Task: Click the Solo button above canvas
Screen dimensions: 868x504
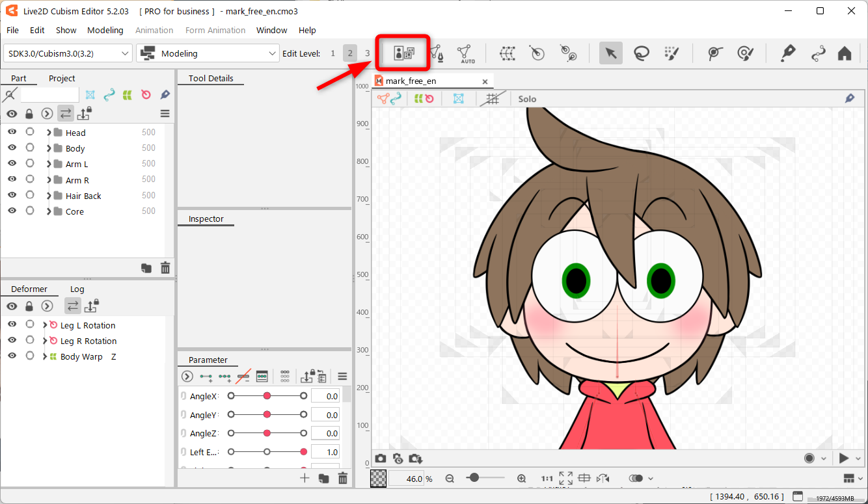Action: pos(527,99)
